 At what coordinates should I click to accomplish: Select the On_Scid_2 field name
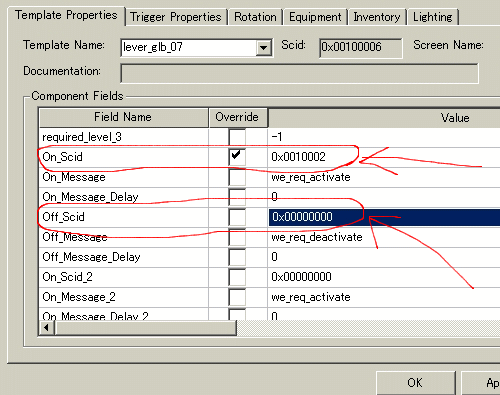click(x=67, y=277)
